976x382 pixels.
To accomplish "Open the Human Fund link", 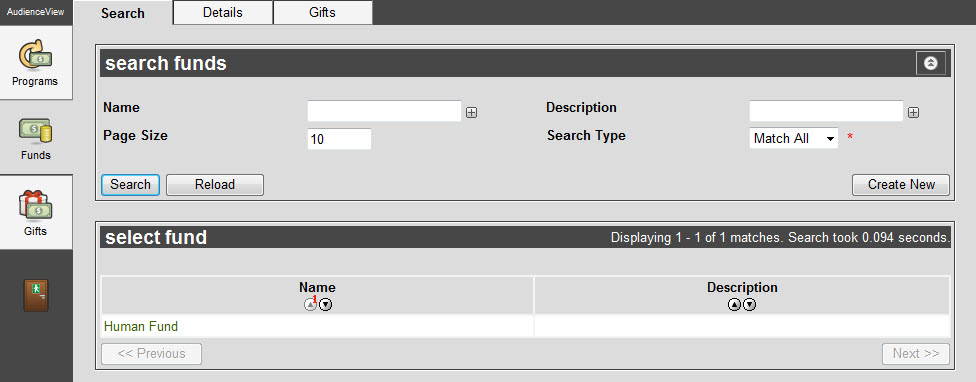I will (x=141, y=327).
